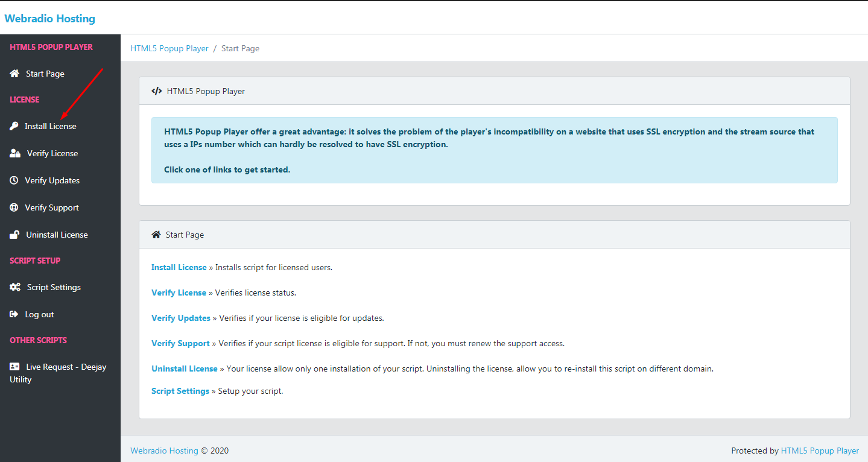Click the Verify Support link in main content
The height and width of the screenshot is (462, 868).
180,343
